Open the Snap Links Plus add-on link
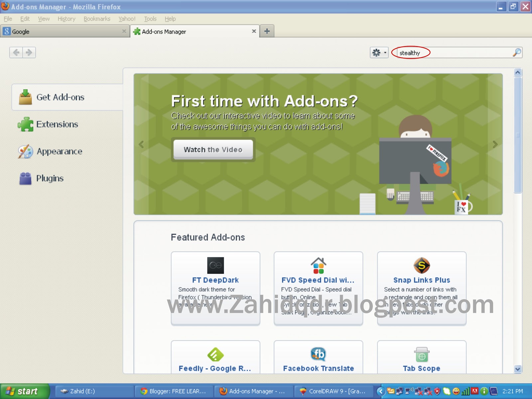 point(422,280)
